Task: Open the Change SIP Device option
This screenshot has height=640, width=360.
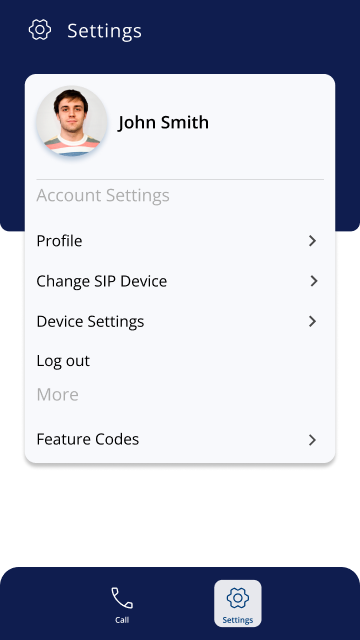Action: point(180,281)
